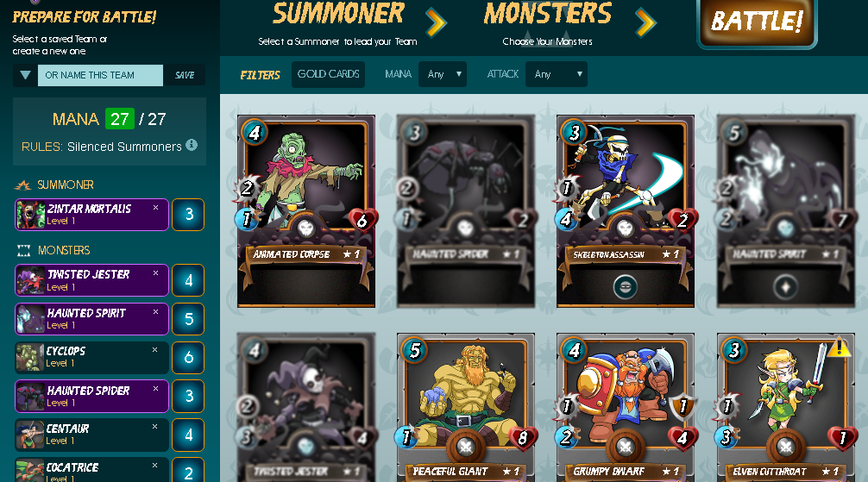Click the arrow between Summoner and Monsters steps

[x=437, y=22]
